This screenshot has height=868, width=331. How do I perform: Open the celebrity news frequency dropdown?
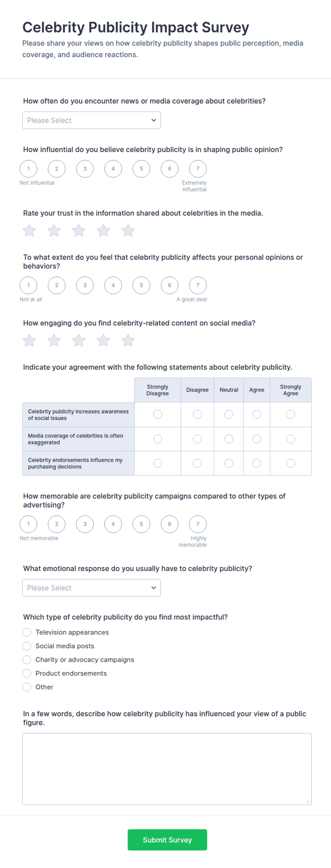pos(91,120)
